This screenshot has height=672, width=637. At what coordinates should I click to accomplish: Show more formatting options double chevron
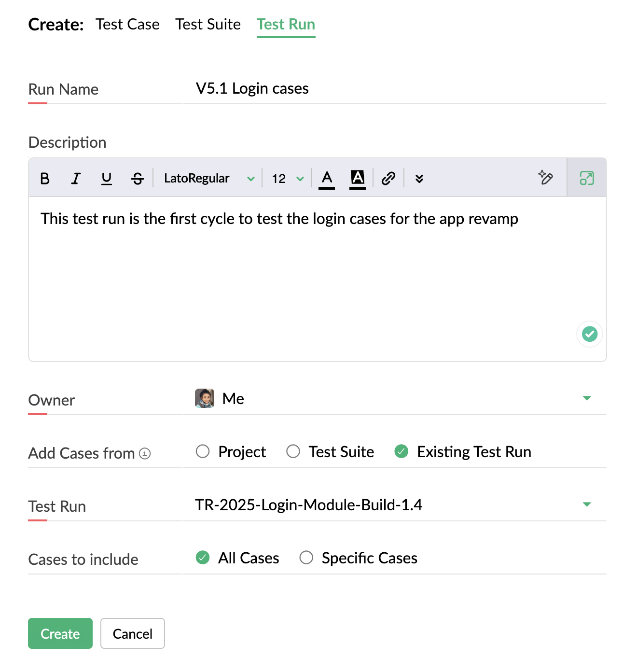419,179
